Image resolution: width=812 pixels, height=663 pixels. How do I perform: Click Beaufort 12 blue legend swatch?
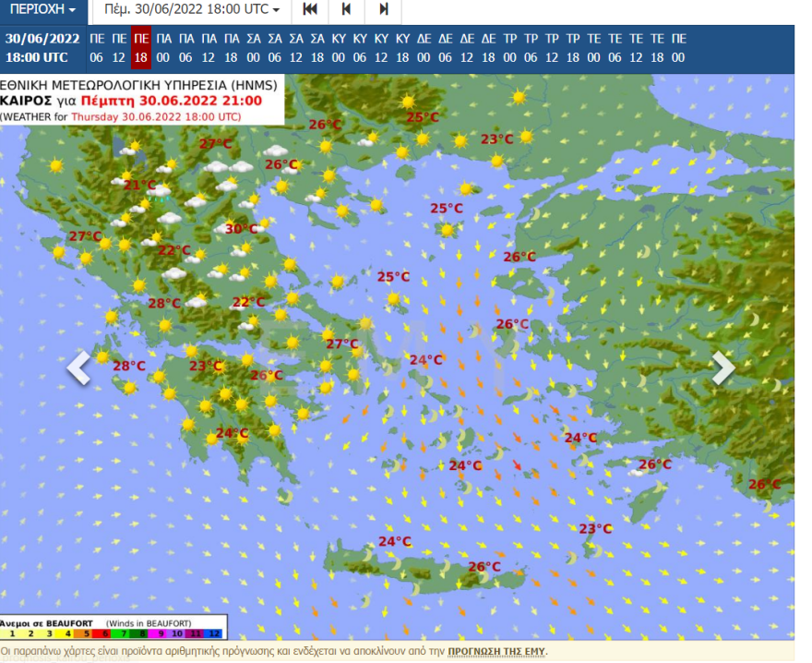pyautogui.click(x=216, y=634)
